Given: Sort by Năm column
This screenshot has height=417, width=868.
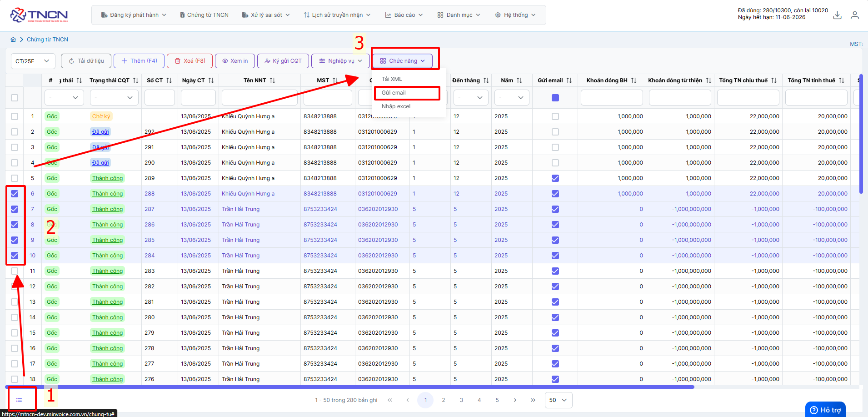Looking at the screenshot, I should tap(519, 80).
